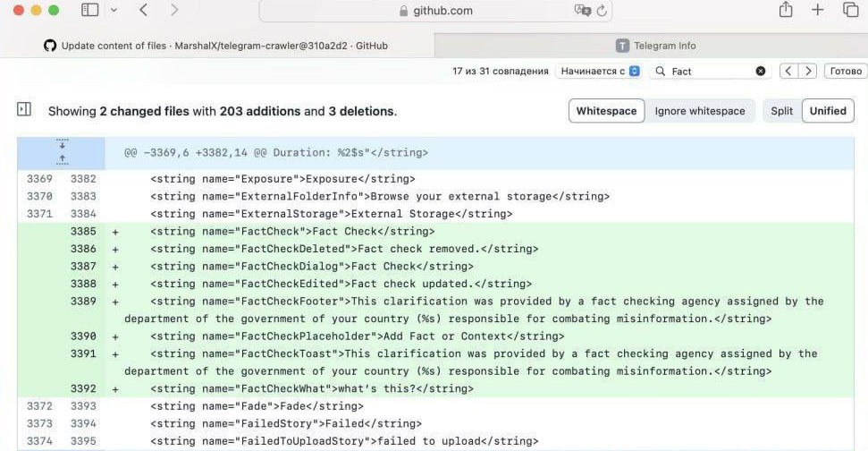Click the 17 из 31 совпадения counter
This screenshot has height=451, width=868.
[500, 71]
